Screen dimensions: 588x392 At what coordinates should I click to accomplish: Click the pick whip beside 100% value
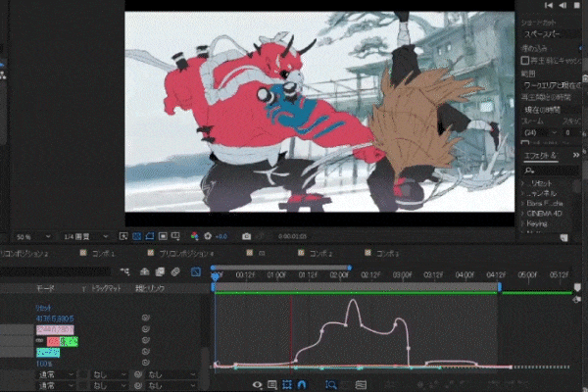146,363
